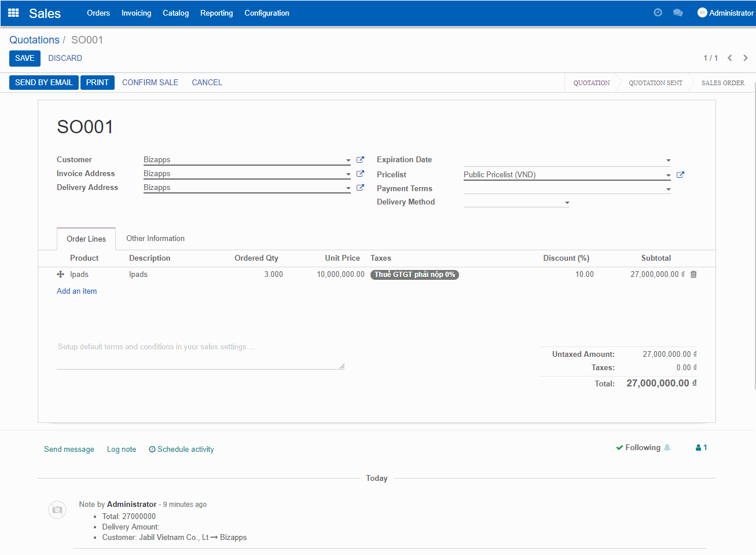Open Customer external link icon
This screenshot has height=555, width=756.
pyautogui.click(x=360, y=160)
